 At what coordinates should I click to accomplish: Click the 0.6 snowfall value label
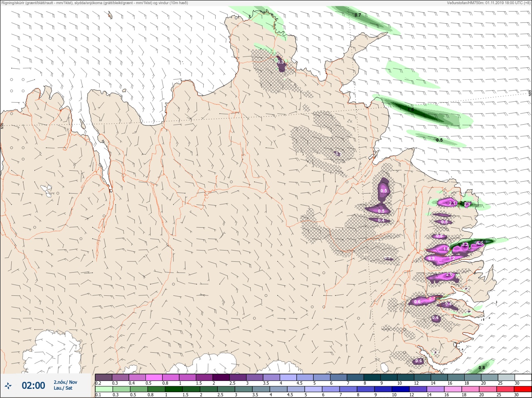click(x=417, y=302)
